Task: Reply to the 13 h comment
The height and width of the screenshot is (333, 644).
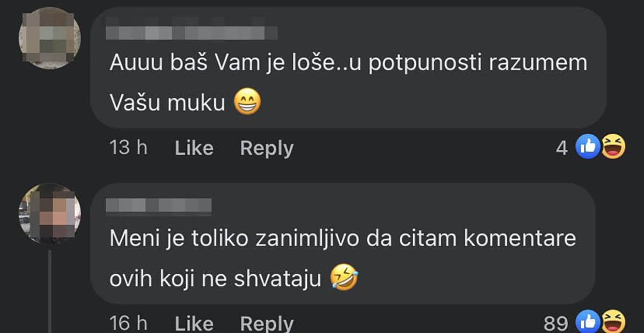Action: [x=267, y=148]
